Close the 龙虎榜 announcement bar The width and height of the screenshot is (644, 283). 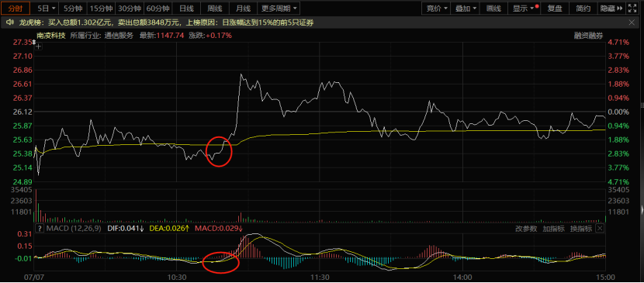click(632, 22)
